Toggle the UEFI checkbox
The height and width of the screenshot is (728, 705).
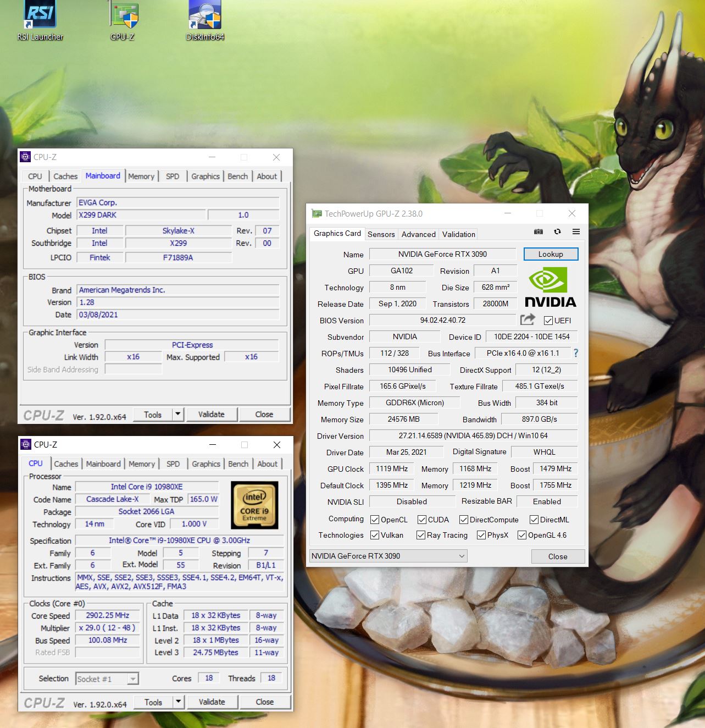pos(548,321)
